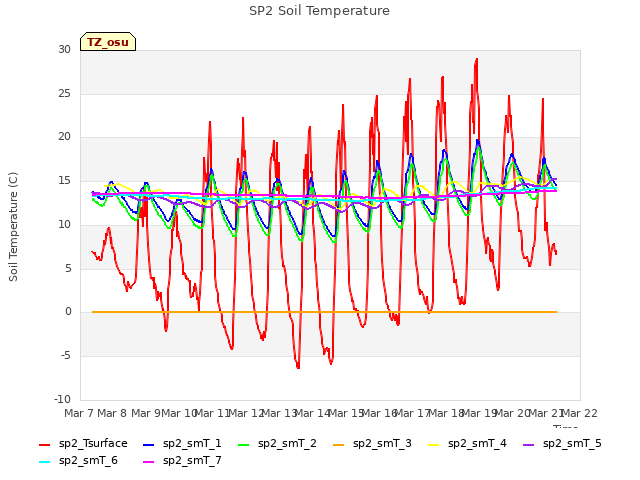Click the highest red peak near Mar 19

click(476, 60)
